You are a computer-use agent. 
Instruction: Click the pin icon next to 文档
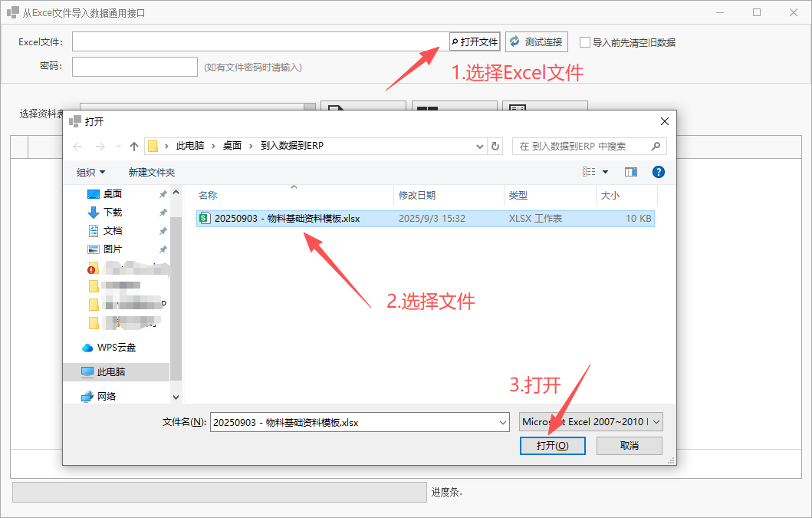(163, 231)
